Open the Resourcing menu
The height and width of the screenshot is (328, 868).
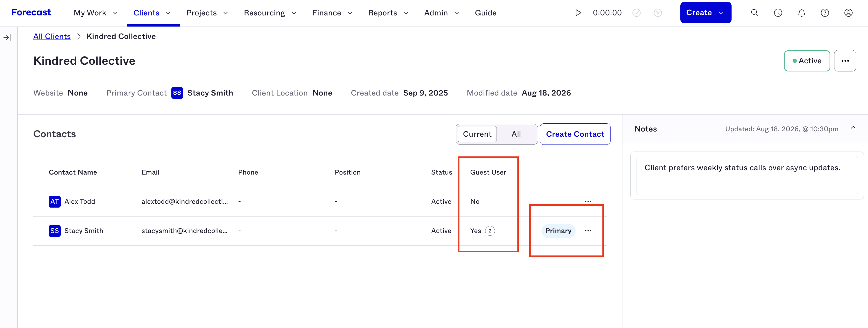click(270, 13)
